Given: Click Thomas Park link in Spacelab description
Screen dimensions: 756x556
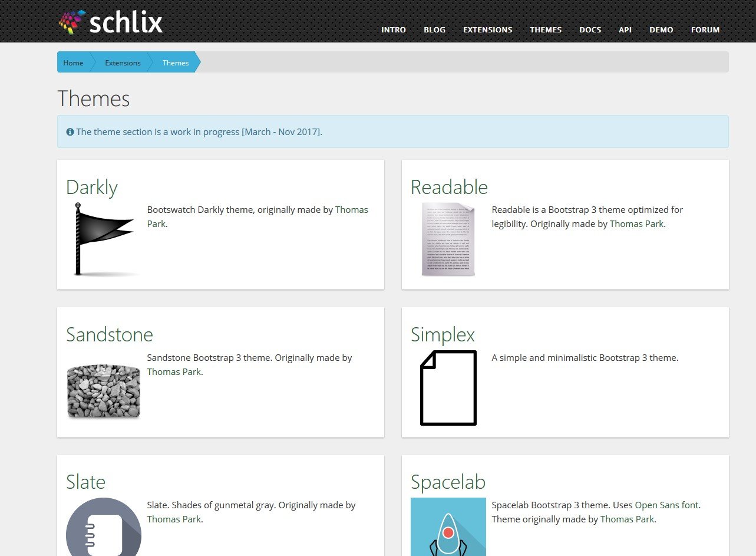Looking at the screenshot, I should (627, 519).
